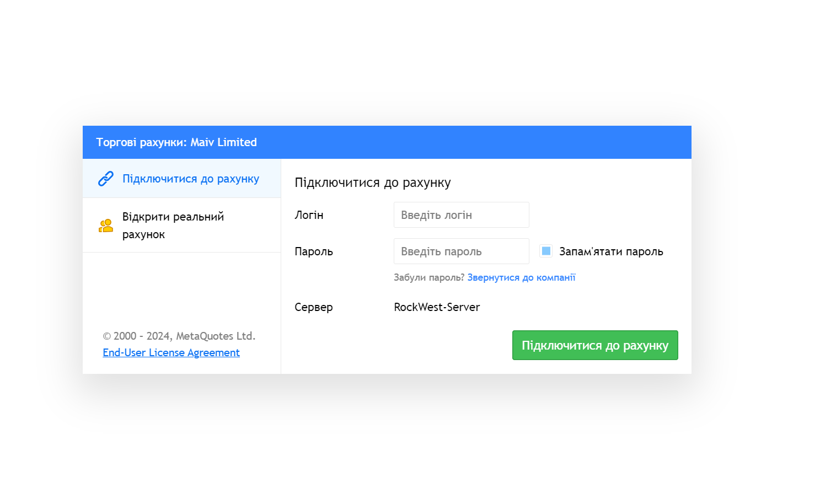The image size is (820, 504).
Task: Open the 'Відкрити реальний рахунок' tab
Action: (x=173, y=225)
